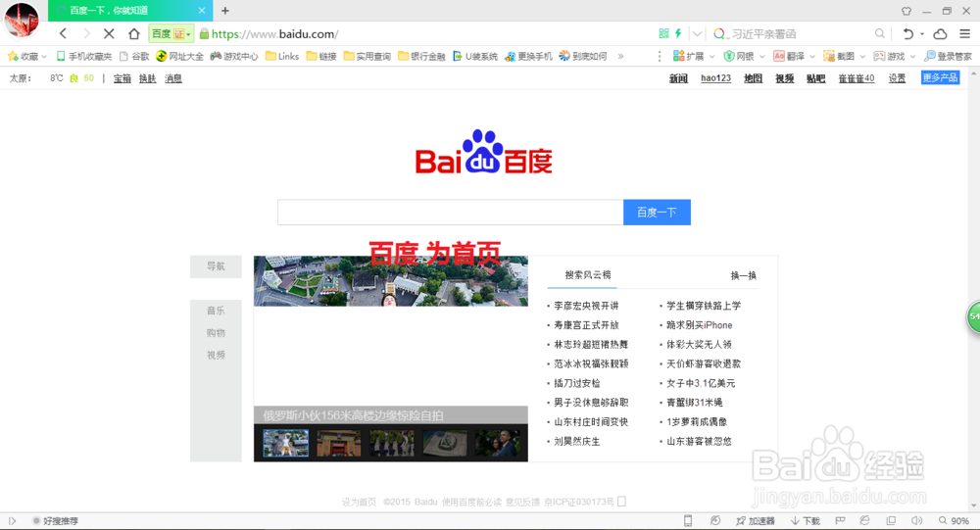Open the 李彦宏央视开讲 hot search
The height and width of the screenshot is (530, 980).
(586, 306)
